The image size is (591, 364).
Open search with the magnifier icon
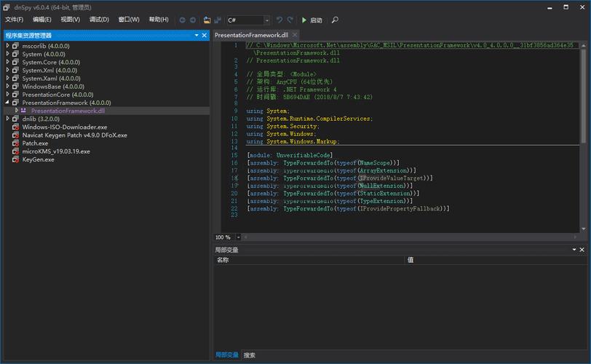pos(335,20)
